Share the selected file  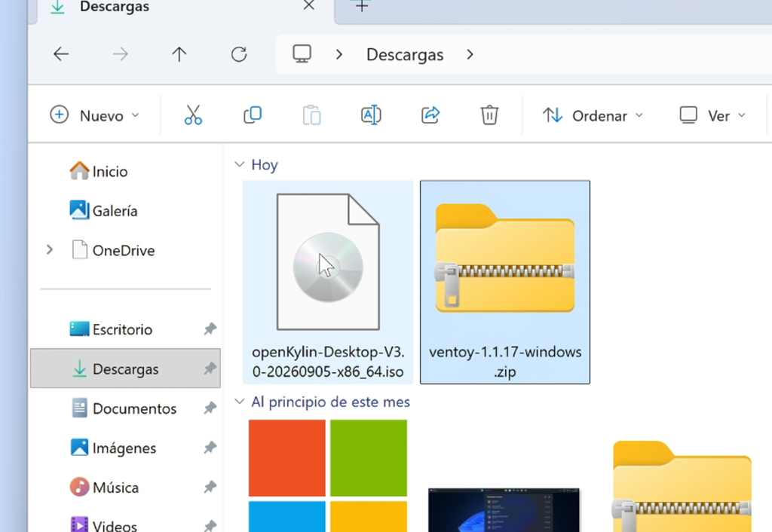[x=430, y=115]
